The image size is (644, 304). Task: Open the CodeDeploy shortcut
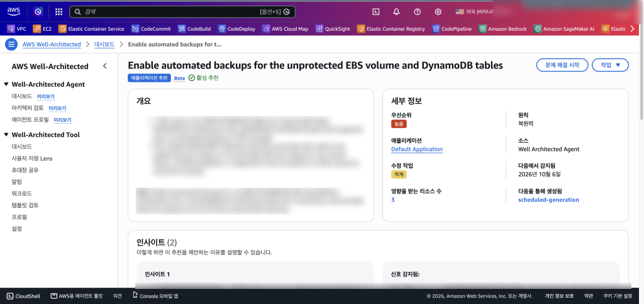tap(236, 29)
